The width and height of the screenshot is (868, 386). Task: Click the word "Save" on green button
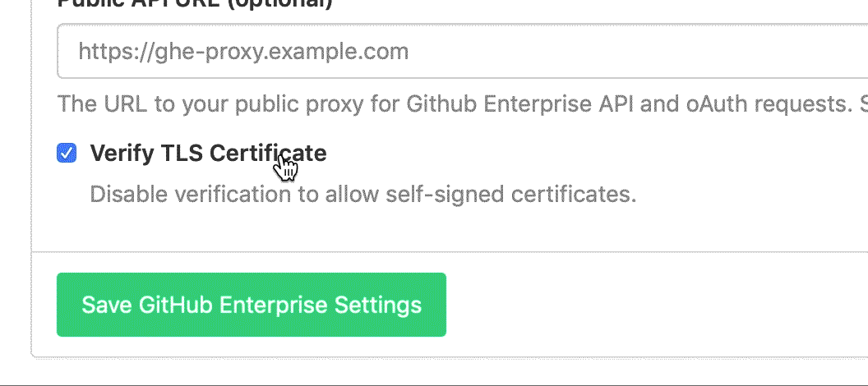107,306
